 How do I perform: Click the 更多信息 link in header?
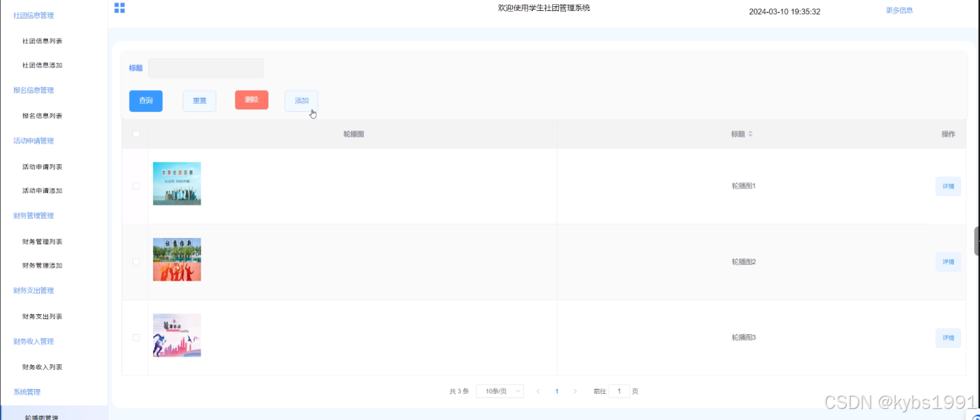[899, 10]
